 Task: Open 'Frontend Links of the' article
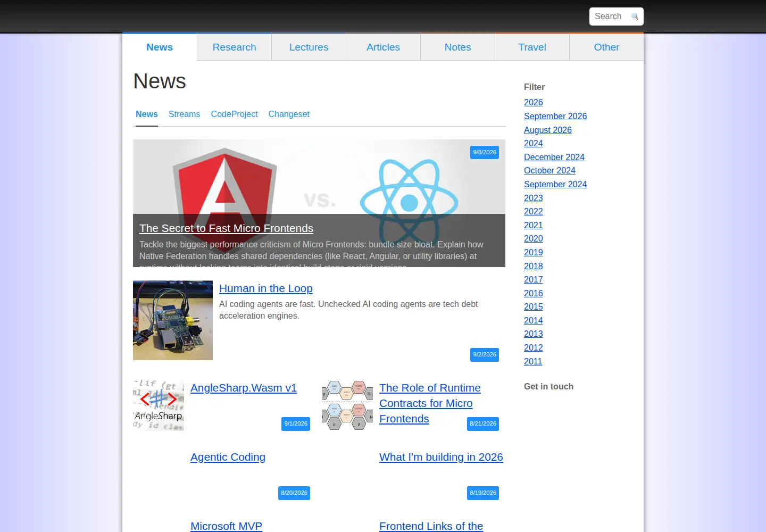point(431,526)
